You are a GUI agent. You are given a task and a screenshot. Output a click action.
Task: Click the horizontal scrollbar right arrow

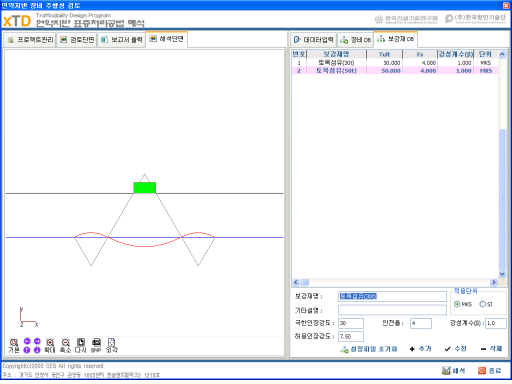pos(494,282)
